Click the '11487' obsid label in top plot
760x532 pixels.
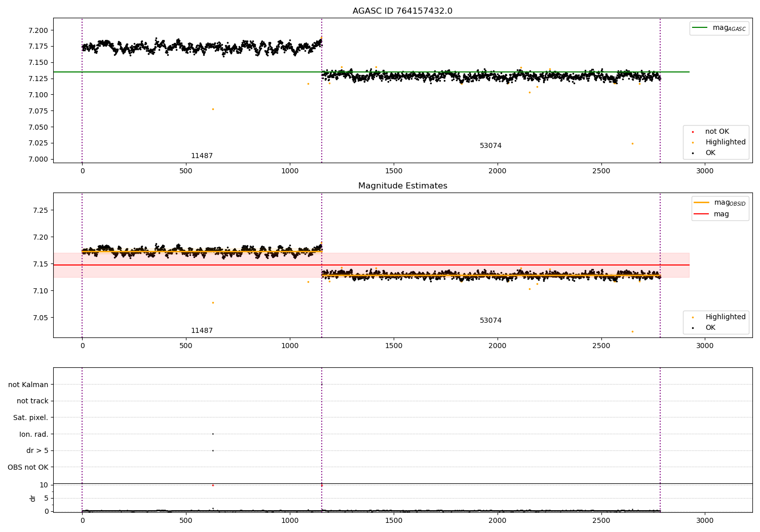tap(202, 156)
